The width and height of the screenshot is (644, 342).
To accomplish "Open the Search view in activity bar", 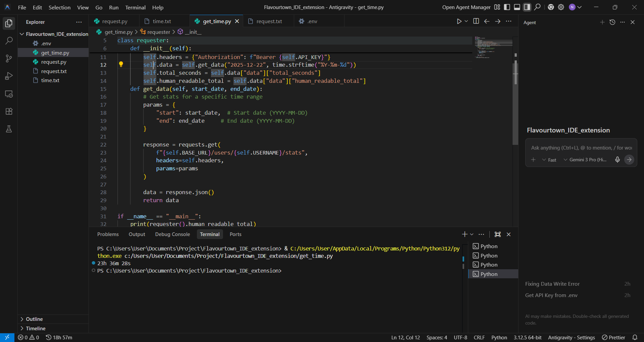I will pos(9,41).
